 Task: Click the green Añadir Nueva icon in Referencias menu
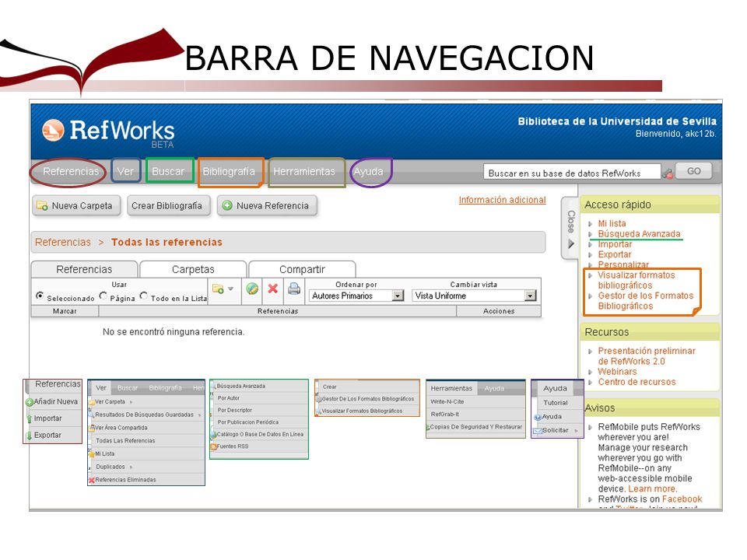point(29,402)
